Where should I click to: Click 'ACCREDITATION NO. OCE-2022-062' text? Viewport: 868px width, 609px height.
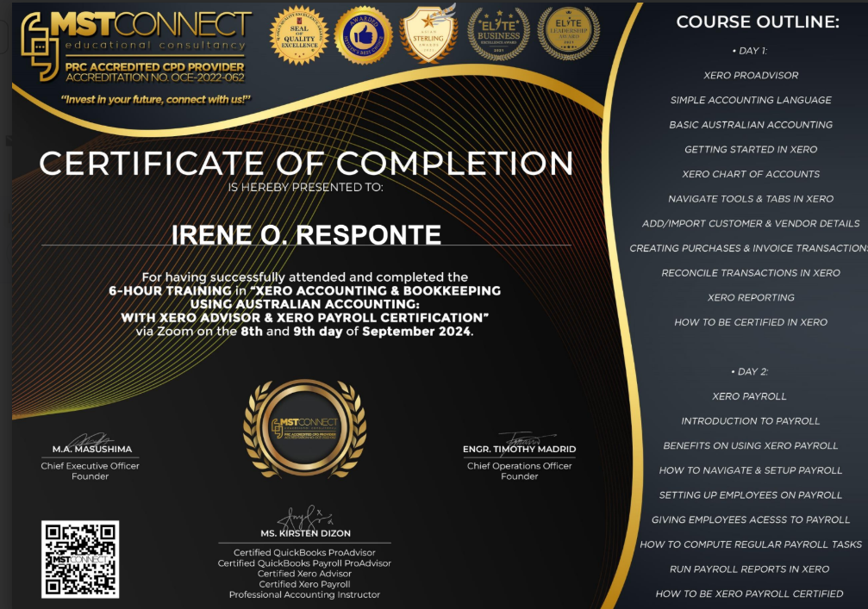[x=154, y=78]
